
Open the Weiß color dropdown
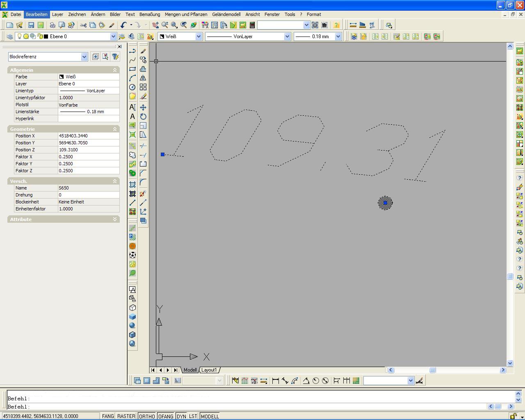[199, 37]
